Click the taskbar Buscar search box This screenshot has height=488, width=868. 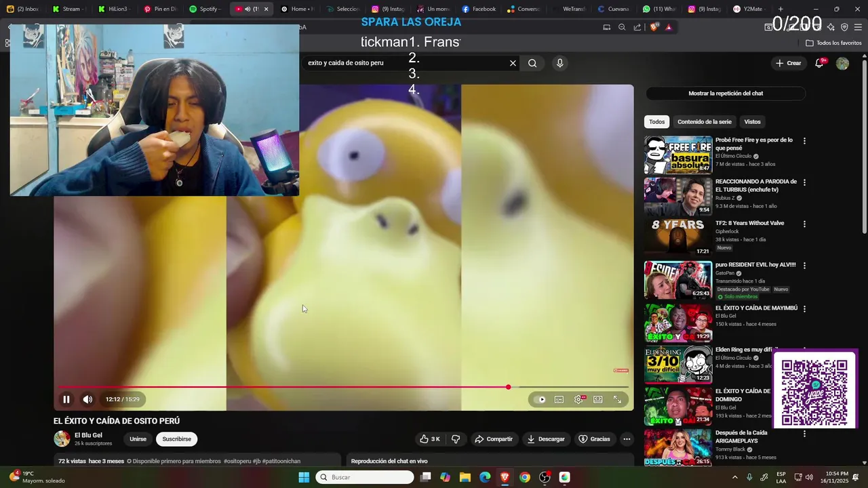tap(365, 477)
